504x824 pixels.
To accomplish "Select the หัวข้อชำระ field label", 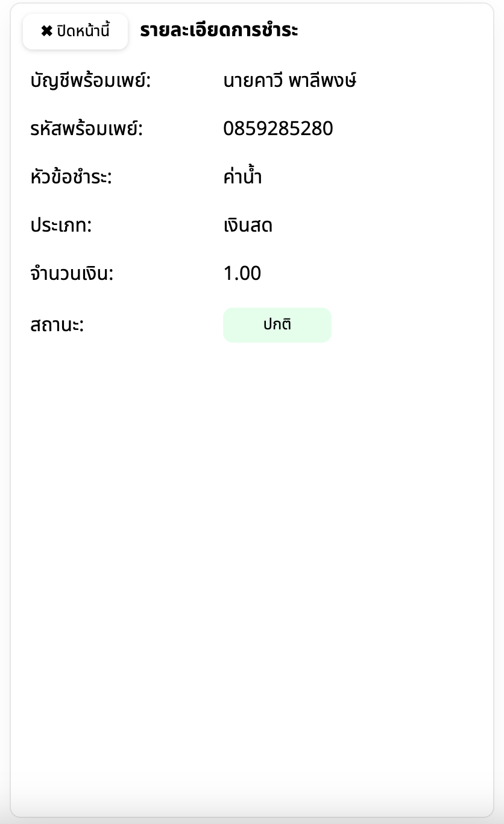I will coord(71,178).
